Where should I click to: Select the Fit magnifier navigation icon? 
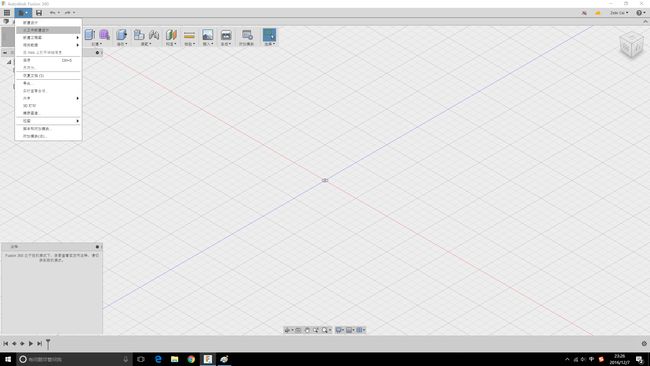coord(325,330)
